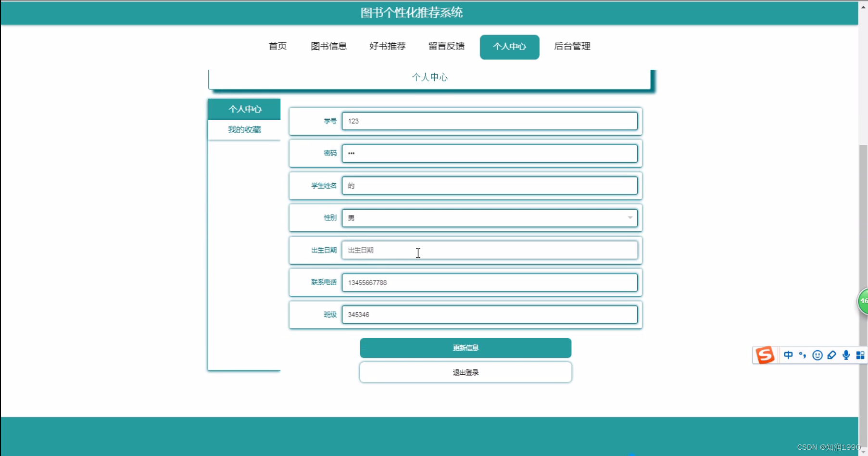Viewport: 868px width, 456px height.
Task: Open the 性别 dropdown
Action: [x=490, y=218]
